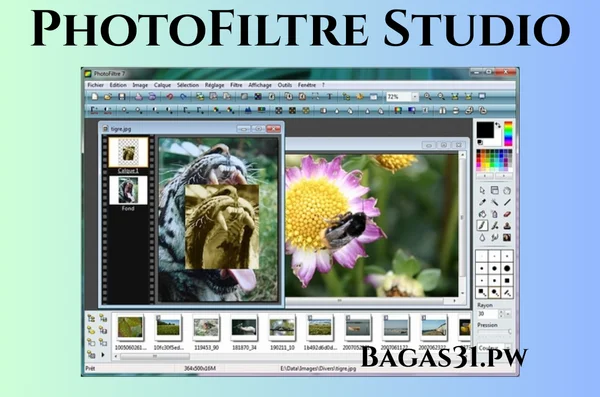
Task: Click the black foreground color swatch
Action: [x=485, y=130]
